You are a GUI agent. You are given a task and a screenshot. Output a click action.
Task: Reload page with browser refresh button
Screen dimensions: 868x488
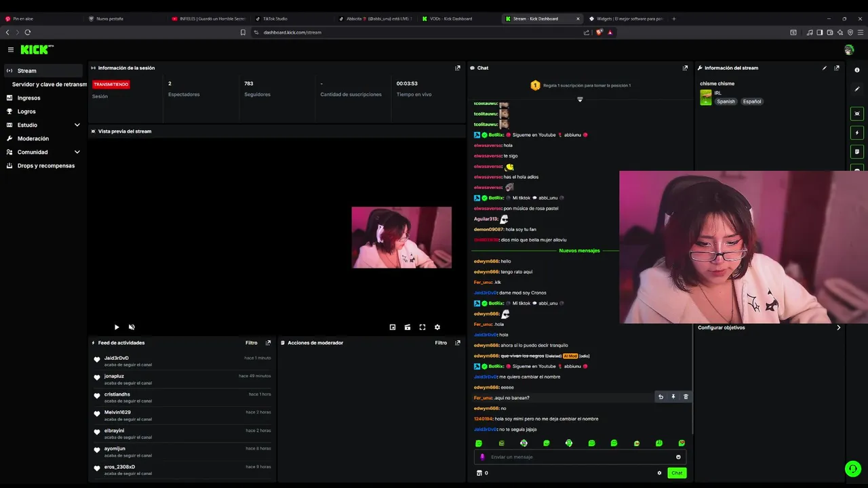point(27,33)
